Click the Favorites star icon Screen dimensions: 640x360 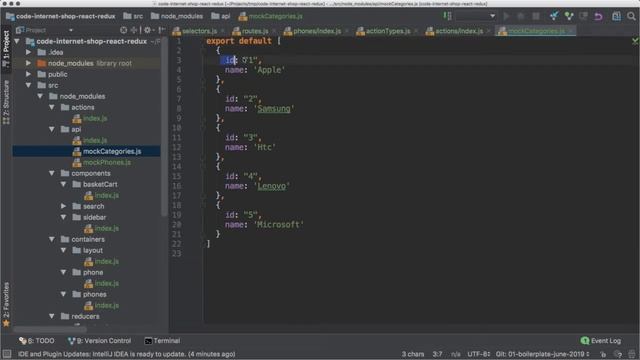click(x=6, y=323)
